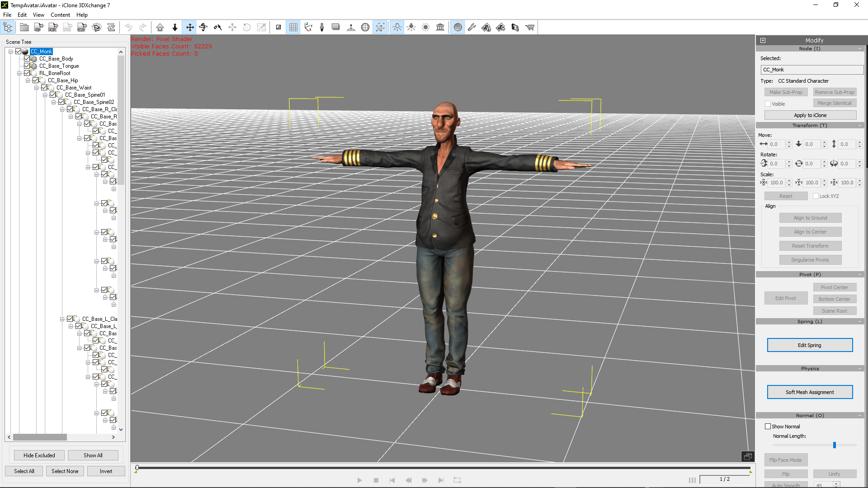Click the Selected name field CC_Monk
This screenshot has width=868, height=488.
(x=812, y=70)
